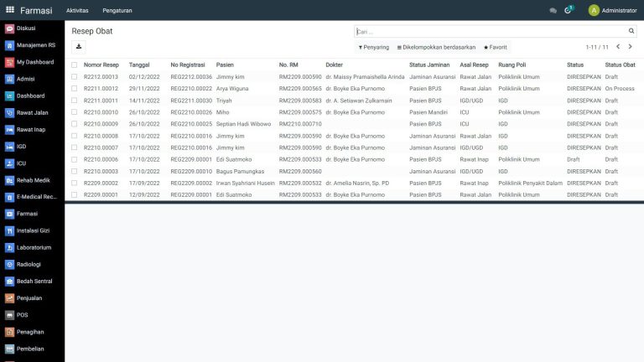Sort by Nomor Resep column header
The height and width of the screenshot is (362, 644).
(101, 65)
